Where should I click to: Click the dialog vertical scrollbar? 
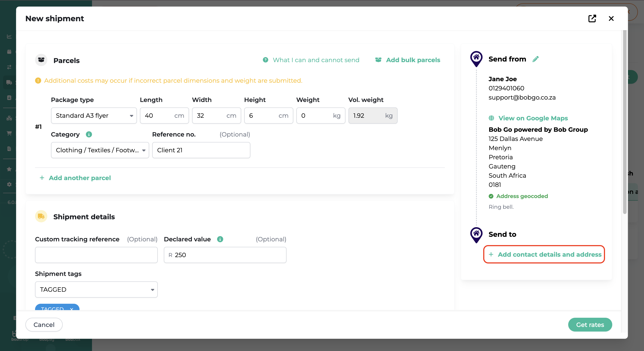pos(625,122)
